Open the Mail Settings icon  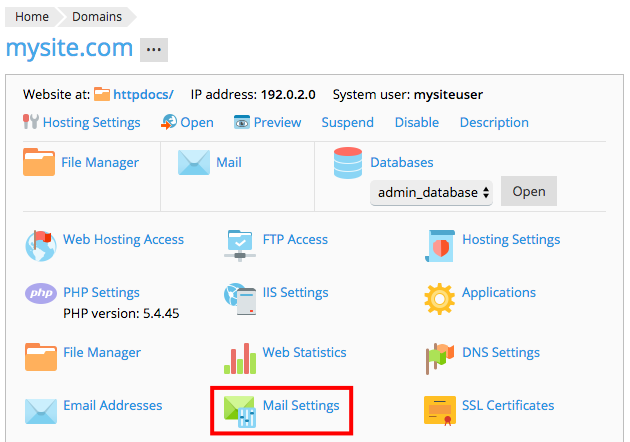click(240, 410)
